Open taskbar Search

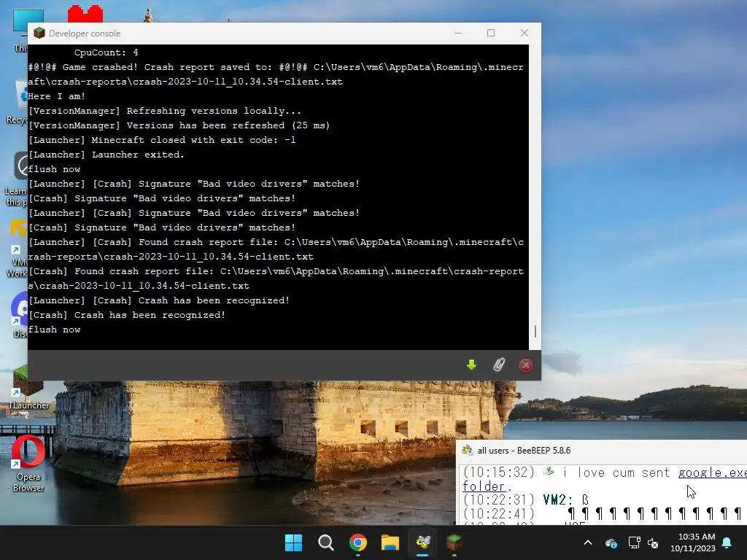(326, 542)
